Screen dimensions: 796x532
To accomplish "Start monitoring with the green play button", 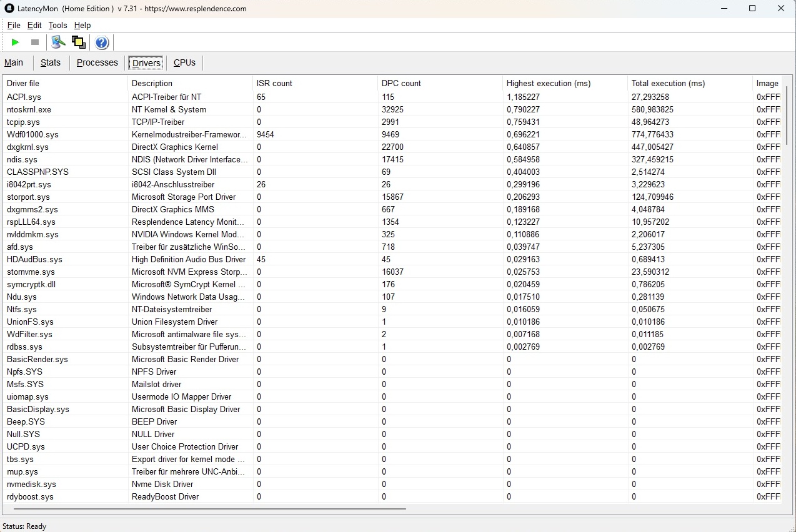I will tap(16, 42).
